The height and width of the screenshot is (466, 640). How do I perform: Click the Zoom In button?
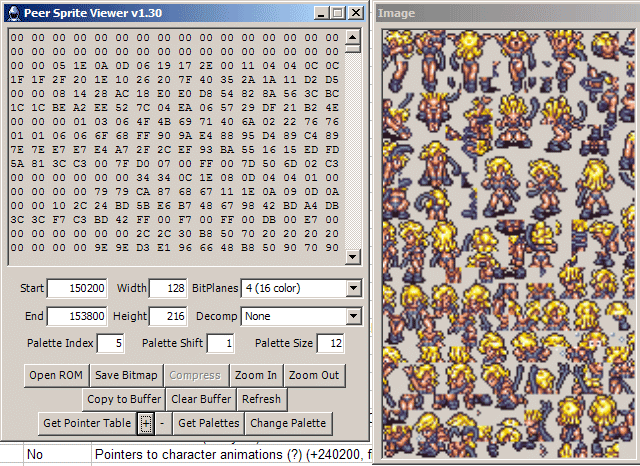point(256,375)
